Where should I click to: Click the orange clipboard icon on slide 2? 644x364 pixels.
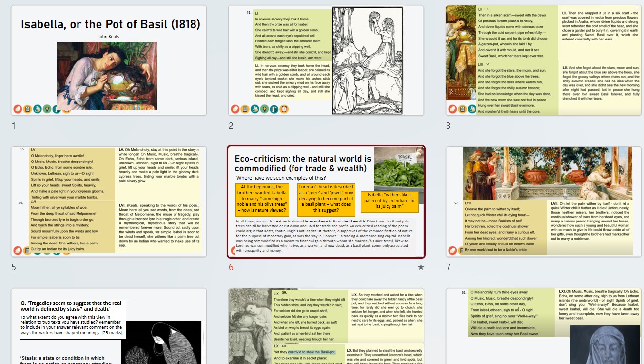245,109
